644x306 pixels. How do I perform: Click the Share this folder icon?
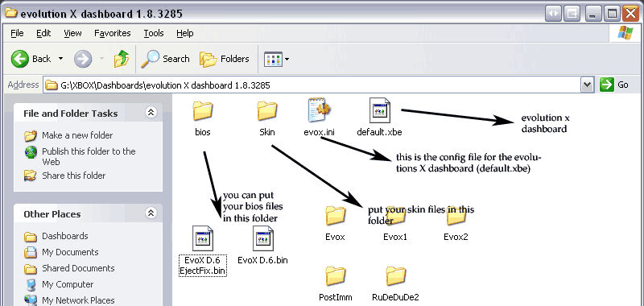tap(31, 176)
